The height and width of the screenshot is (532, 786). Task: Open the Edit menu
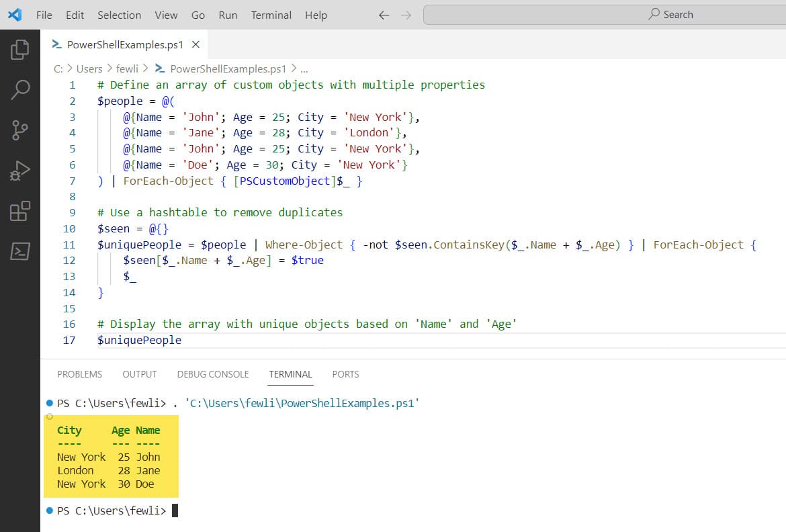click(x=75, y=15)
